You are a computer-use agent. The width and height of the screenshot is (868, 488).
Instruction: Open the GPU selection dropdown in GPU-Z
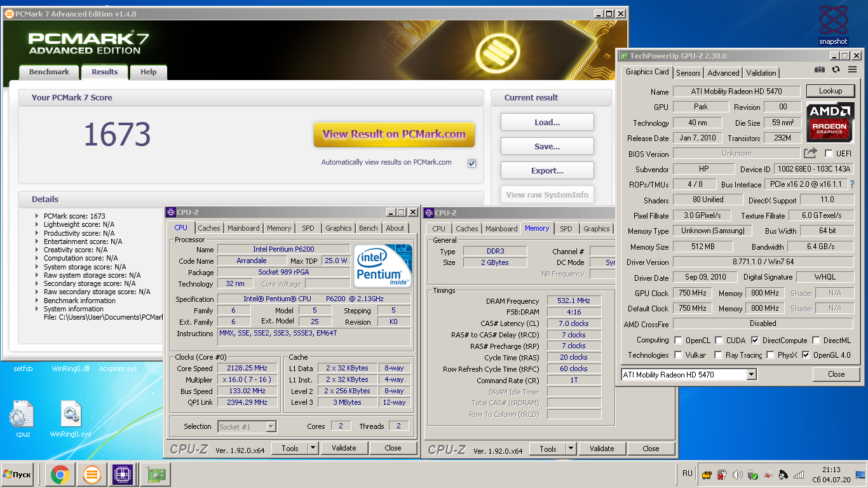(752, 375)
